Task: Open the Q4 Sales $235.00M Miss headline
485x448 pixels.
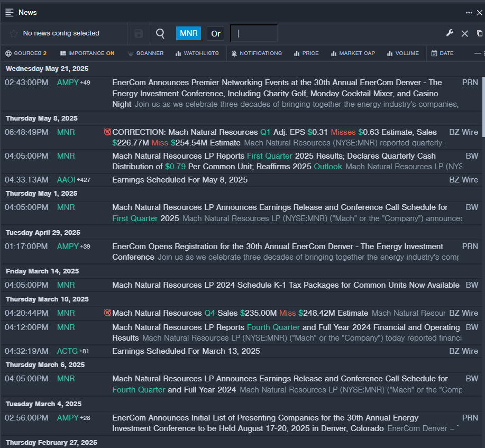Action: 240,313
